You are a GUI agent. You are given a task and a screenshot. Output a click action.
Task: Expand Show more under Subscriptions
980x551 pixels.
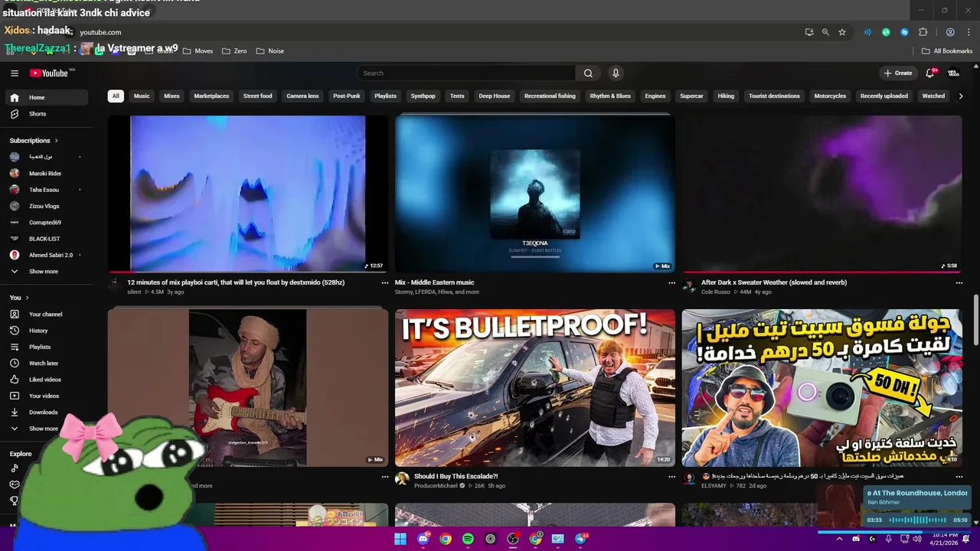click(44, 272)
